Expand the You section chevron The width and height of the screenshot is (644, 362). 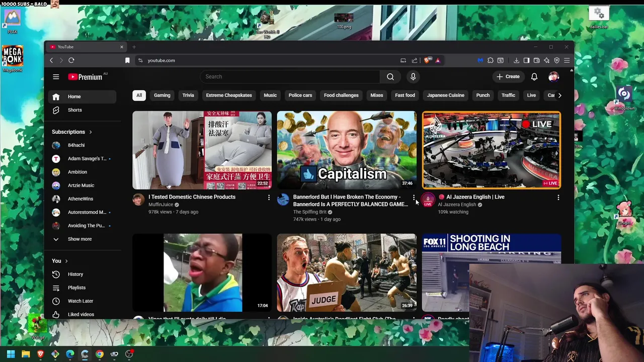tap(66, 261)
